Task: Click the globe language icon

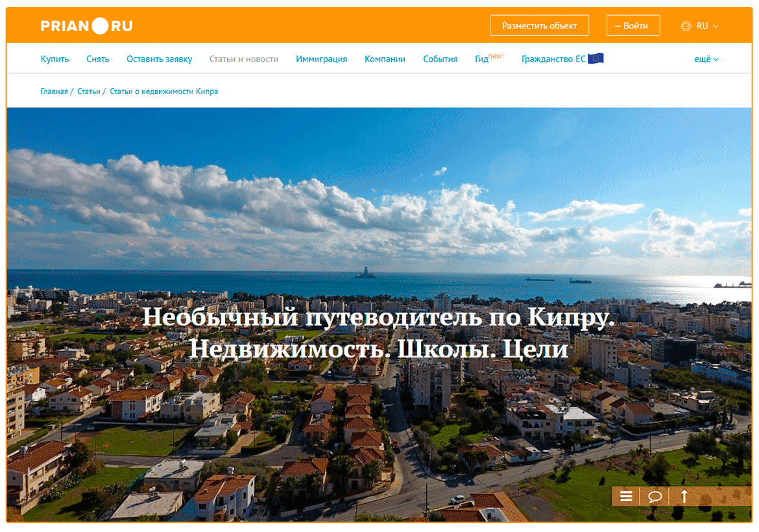Action: click(686, 26)
